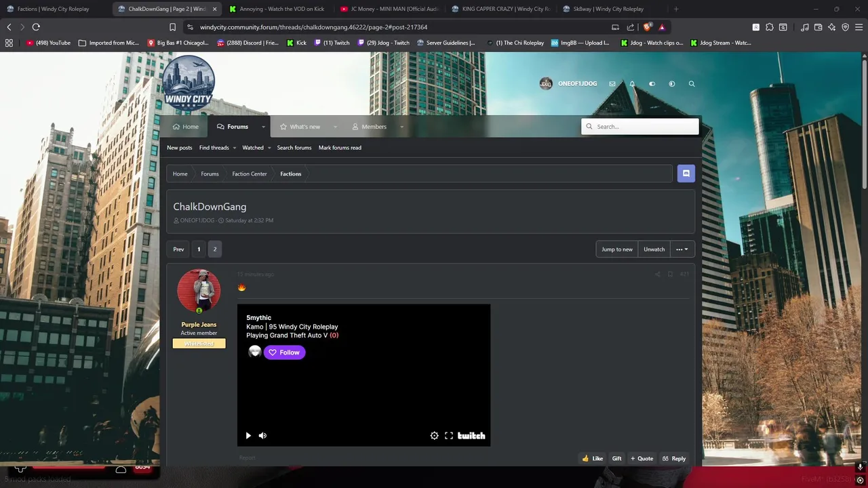Click the 5mythic channel avatar
Screen dimensions: 868x488
(x=255, y=352)
